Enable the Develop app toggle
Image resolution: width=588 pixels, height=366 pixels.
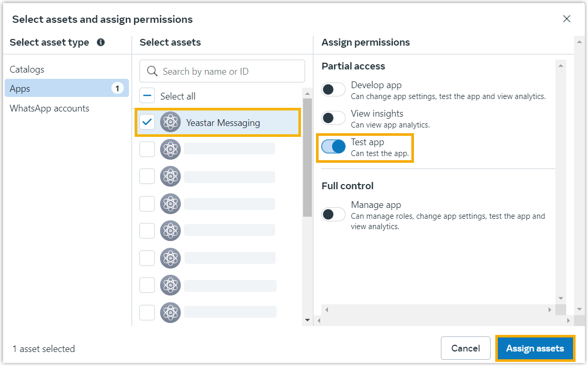click(333, 90)
